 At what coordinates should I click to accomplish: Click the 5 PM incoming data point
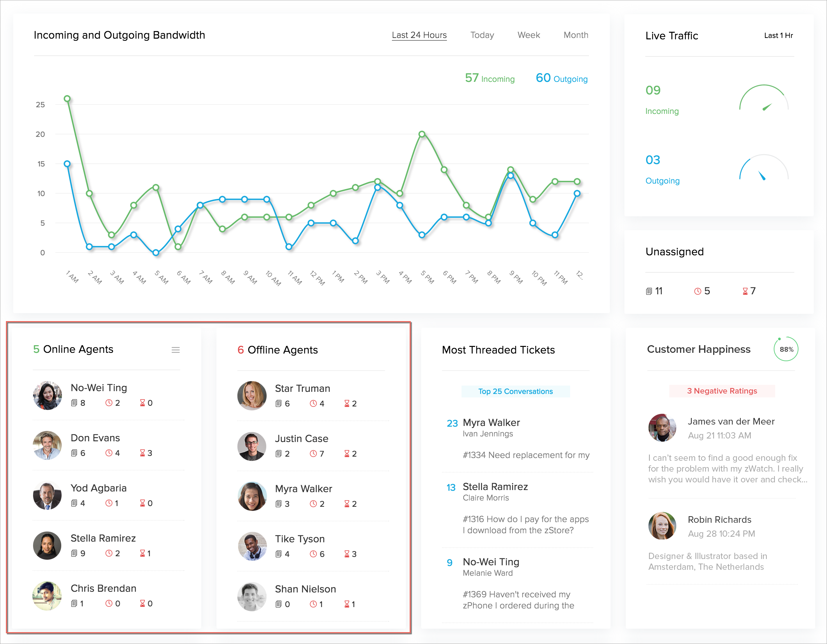pyautogui.click(x=422, y=134)
